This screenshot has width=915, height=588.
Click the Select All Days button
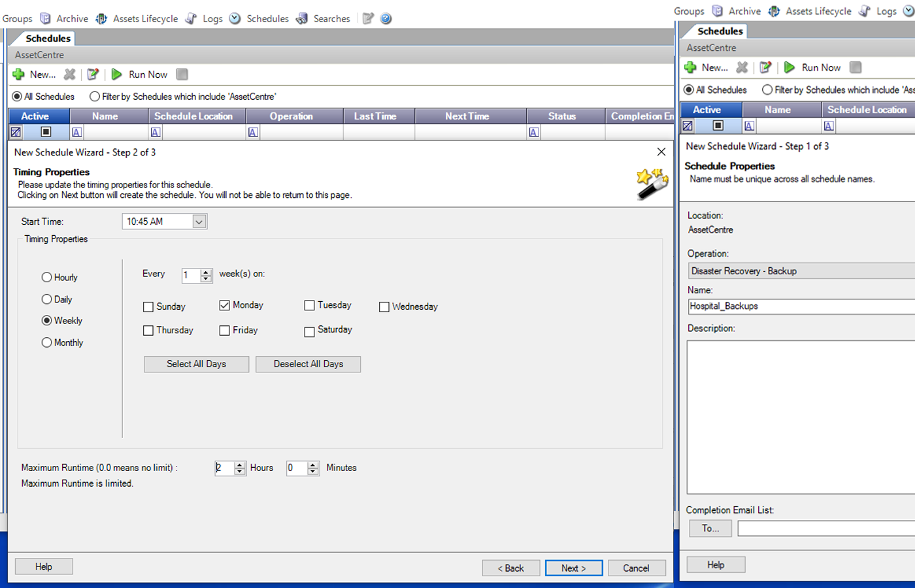click(196, 364)
